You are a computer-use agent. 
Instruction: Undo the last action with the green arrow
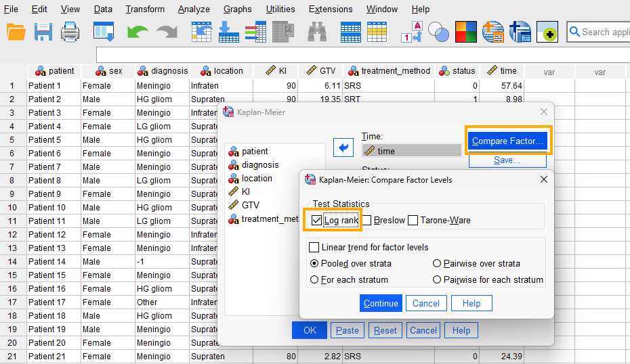pos(138,32)
